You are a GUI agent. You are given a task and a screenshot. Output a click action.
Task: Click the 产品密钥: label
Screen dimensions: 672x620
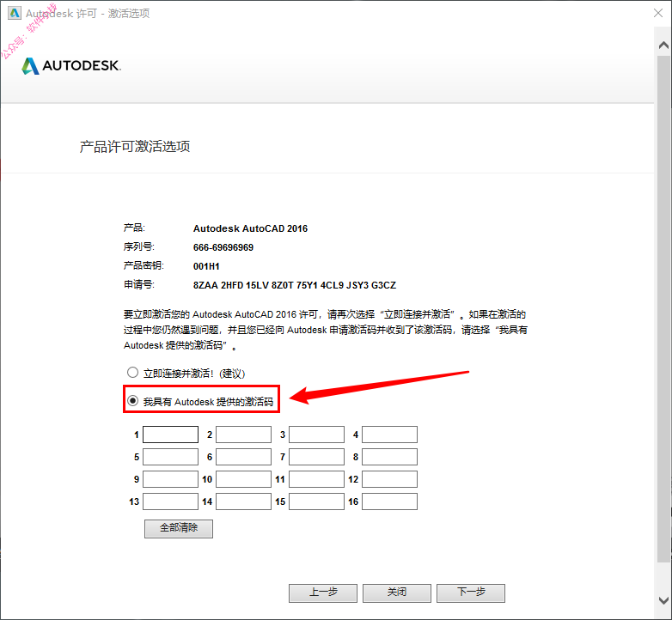tap(144, 266)
